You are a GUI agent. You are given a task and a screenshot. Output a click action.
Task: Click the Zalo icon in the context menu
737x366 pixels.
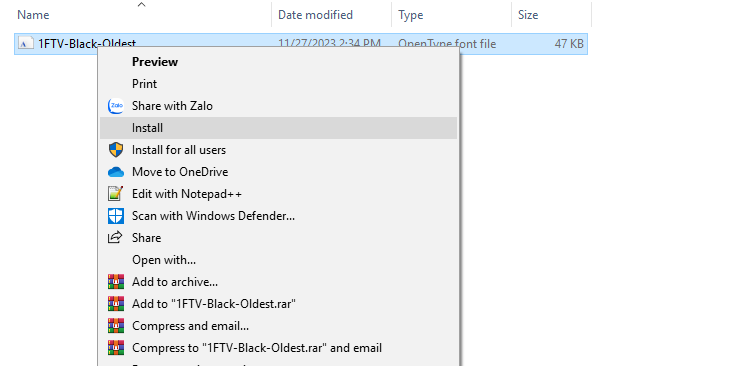click(x=116, y=106)
